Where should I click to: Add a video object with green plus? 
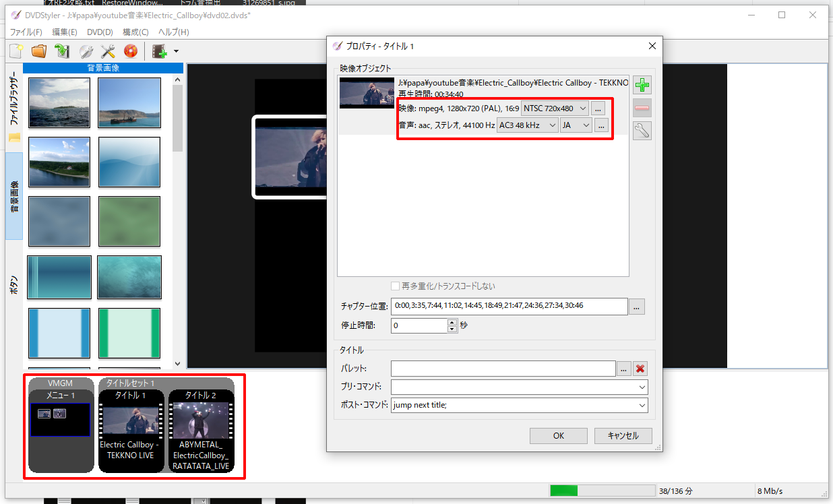(642, 86)
